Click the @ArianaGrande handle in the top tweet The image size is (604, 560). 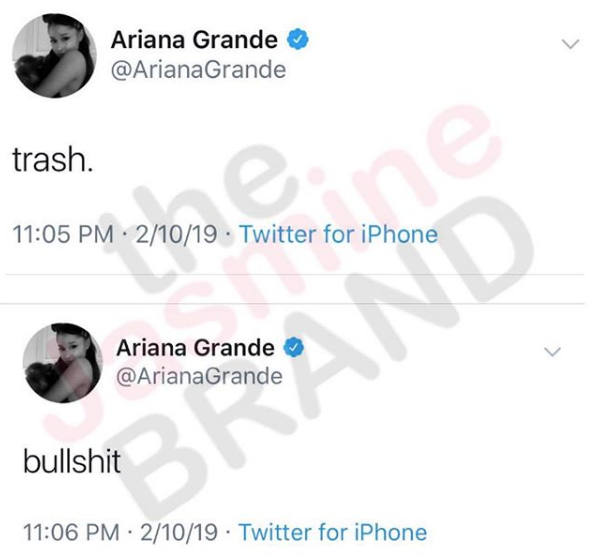[x=198, y=70]
